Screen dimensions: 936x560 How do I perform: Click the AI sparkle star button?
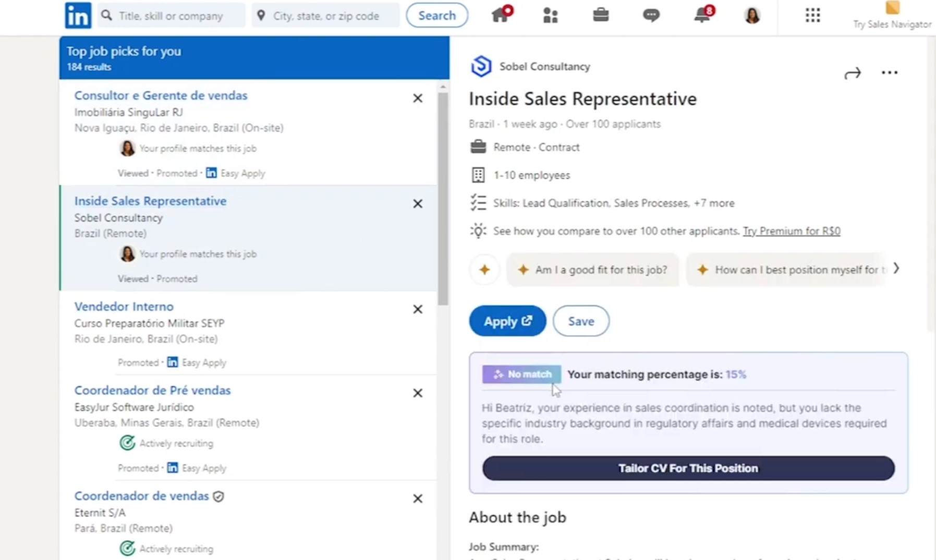[484, 270]
